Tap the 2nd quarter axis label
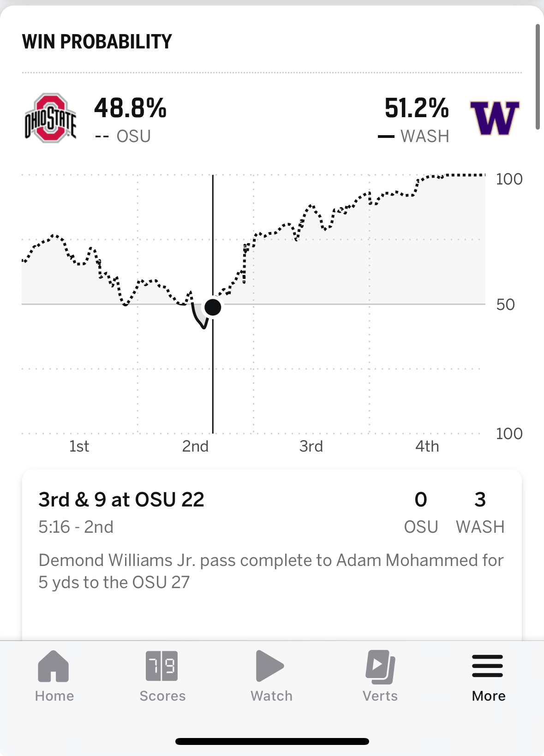The image size is (544, 756). pos(195,446)
